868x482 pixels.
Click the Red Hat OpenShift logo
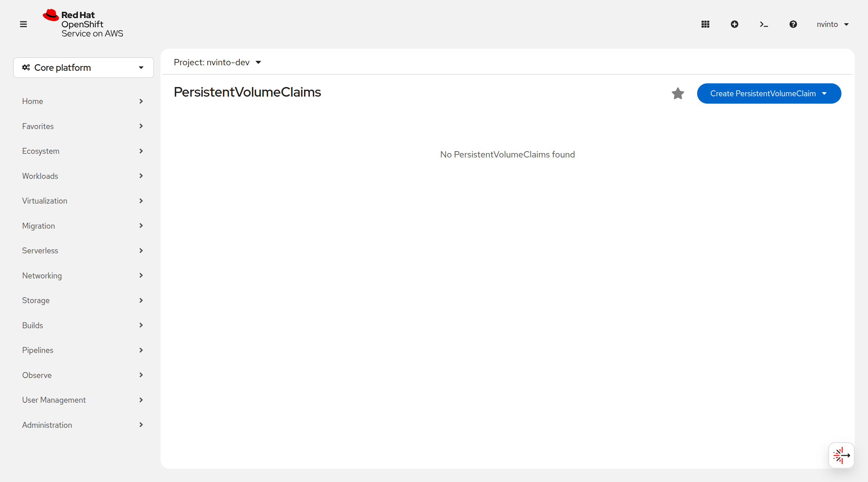click(x=83, y=24)
